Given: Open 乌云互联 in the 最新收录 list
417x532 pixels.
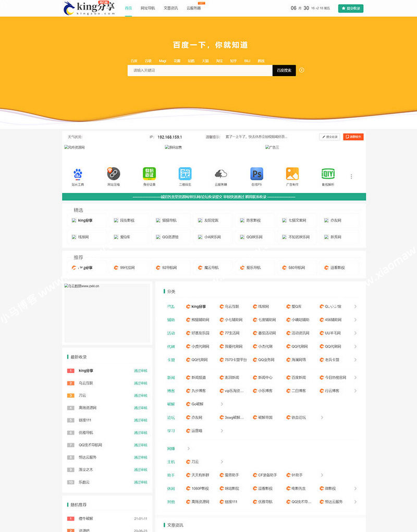Looking at the screenshot, I should pyautogui.click(x=86, y=383).
